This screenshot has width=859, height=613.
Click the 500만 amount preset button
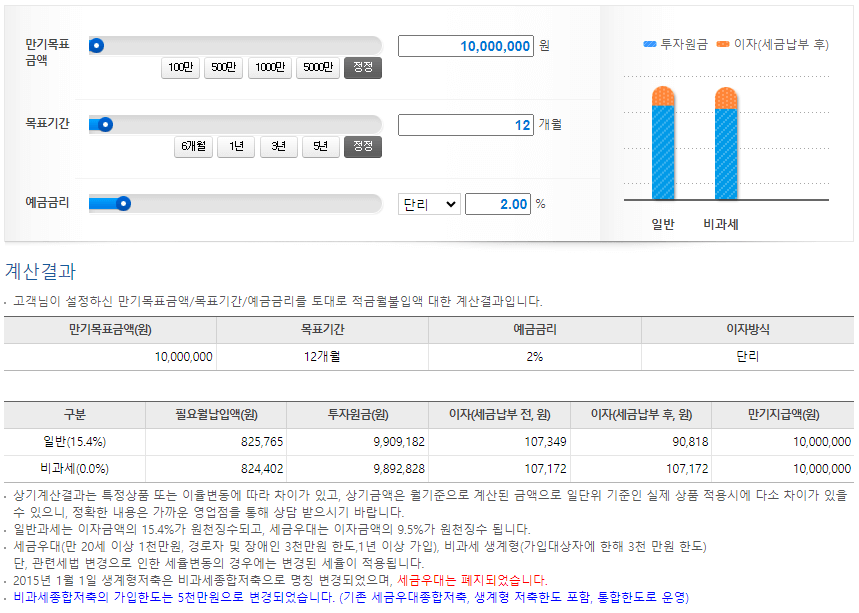coord(225,68)
